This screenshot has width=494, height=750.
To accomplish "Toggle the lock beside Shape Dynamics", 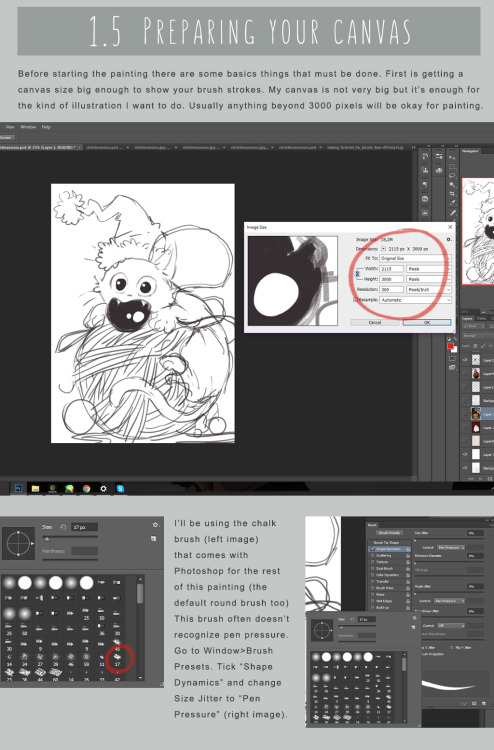I will point(408,549).
